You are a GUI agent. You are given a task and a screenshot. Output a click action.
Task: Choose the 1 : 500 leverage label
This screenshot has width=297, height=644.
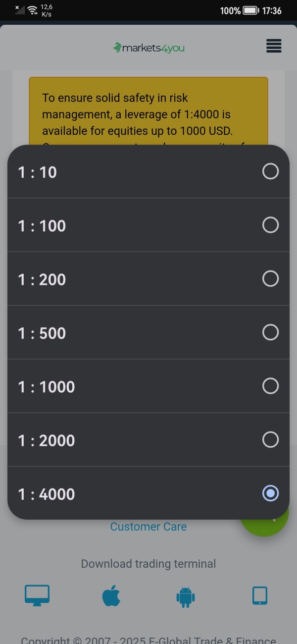pyautogui.click(x=42, y=333)
